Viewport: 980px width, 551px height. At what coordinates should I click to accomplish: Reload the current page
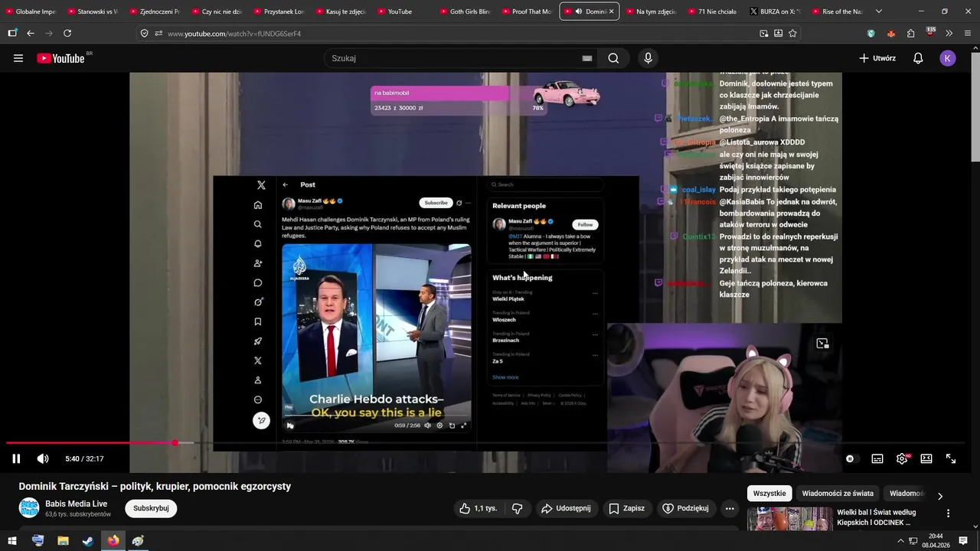pyautogui.click(x=67, y=33)
